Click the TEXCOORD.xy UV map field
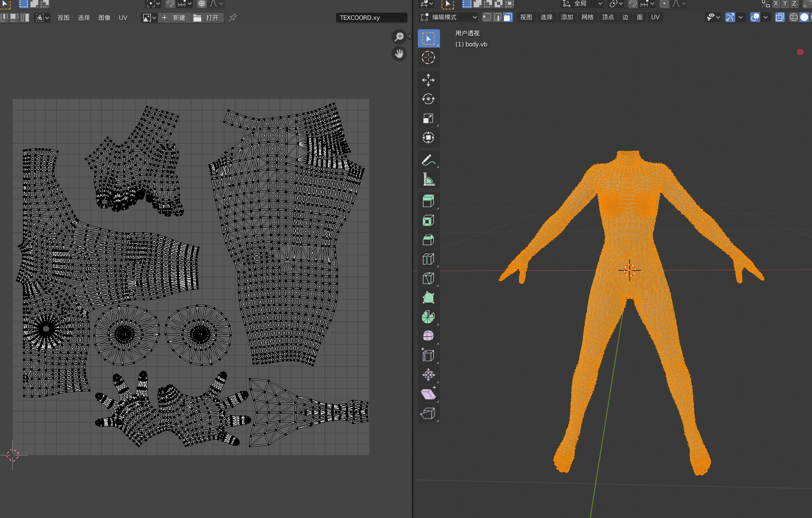Image resolution: width=812 pixels, height=518 pixels. click(x=371, y=18)
